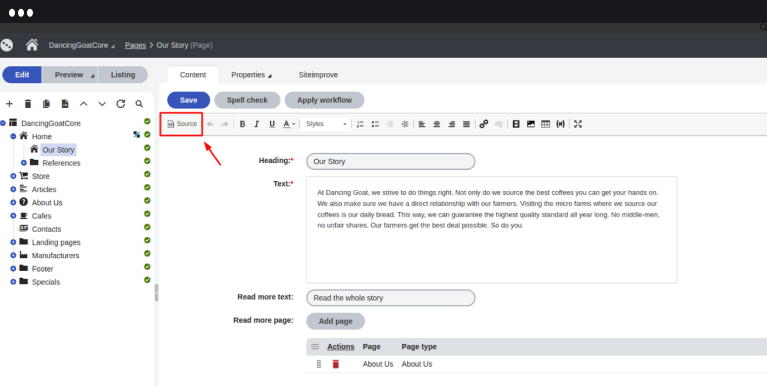Run Spell check
The width and height of the screenshot is (767, 386).
point(247,100)
